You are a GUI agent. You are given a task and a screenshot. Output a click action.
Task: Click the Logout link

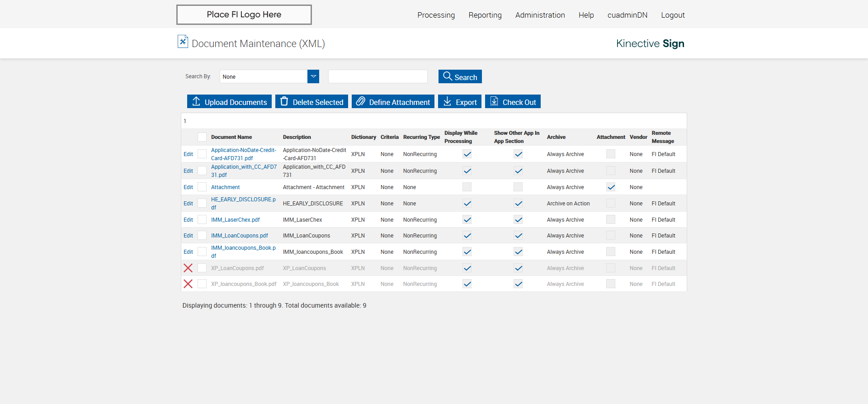click(673, 15)
